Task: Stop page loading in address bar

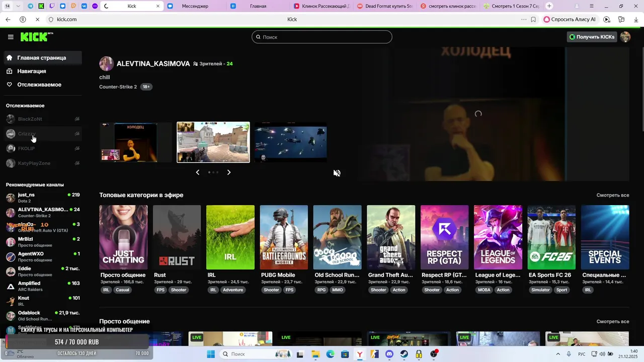Action: point(38,20)
